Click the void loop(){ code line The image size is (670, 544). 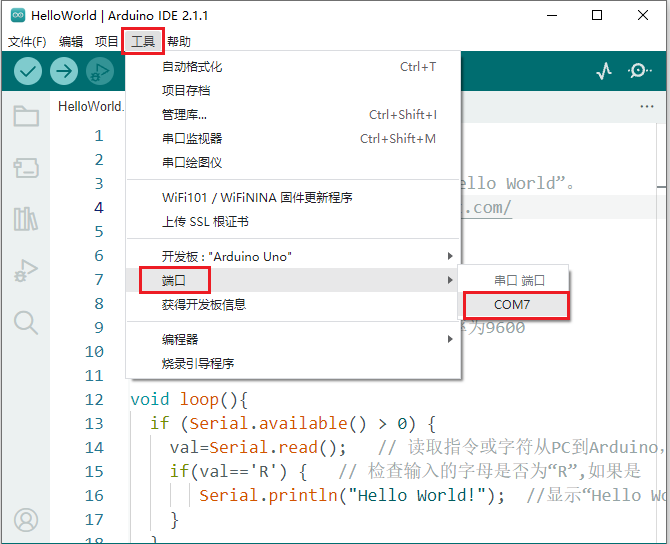[189, 400]
